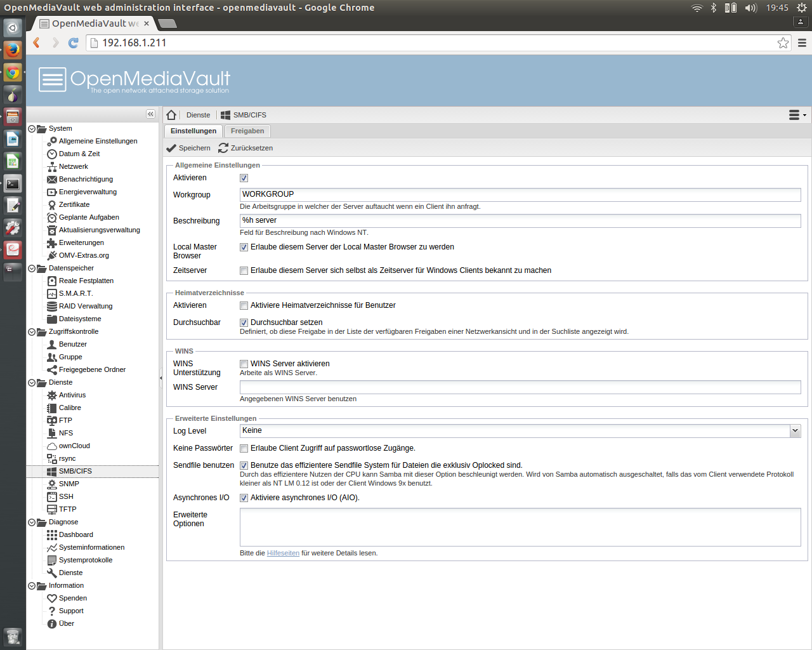Viewport: 812px width, 650px height.
Task: Collapse the Diagnose tree node
Action: 32,522
